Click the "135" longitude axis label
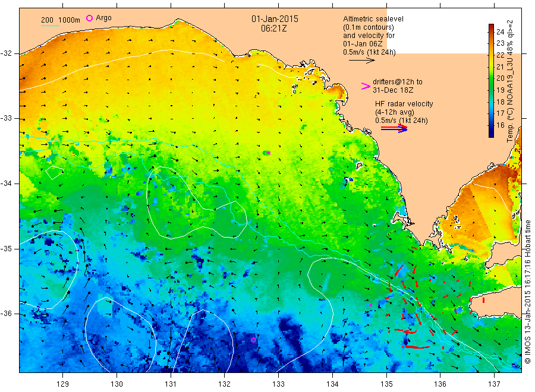The width and height of the screenshot is (535, 392). (386, 384)
